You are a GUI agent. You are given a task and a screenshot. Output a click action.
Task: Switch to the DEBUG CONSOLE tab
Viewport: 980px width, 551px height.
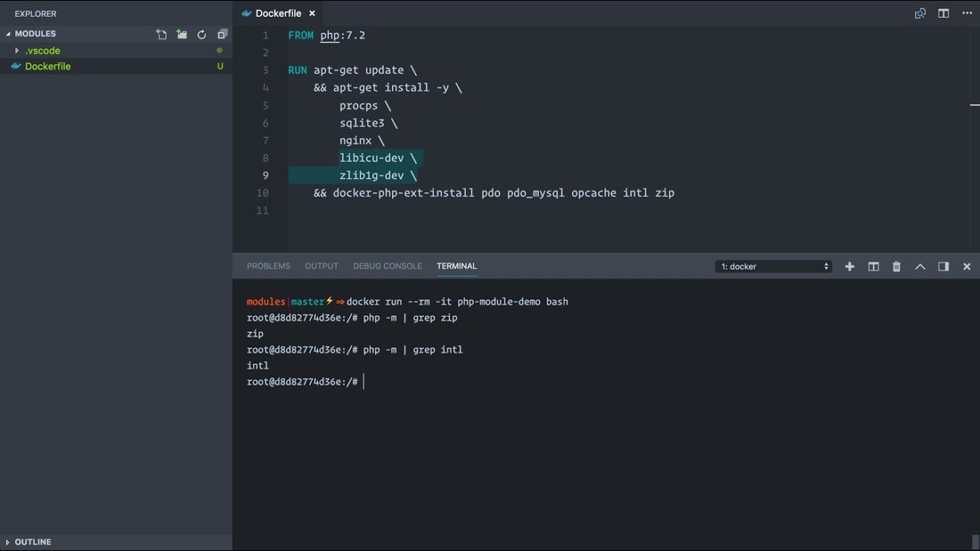[x=387, y=266]
